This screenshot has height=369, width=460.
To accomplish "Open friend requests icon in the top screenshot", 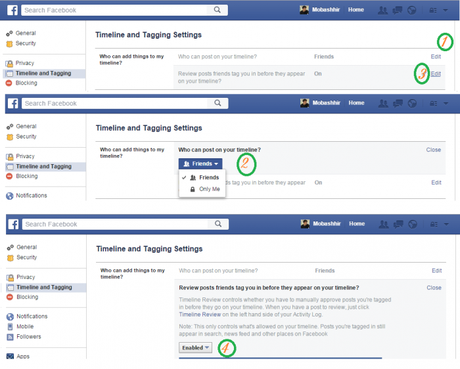I will [x=383, y=10].
